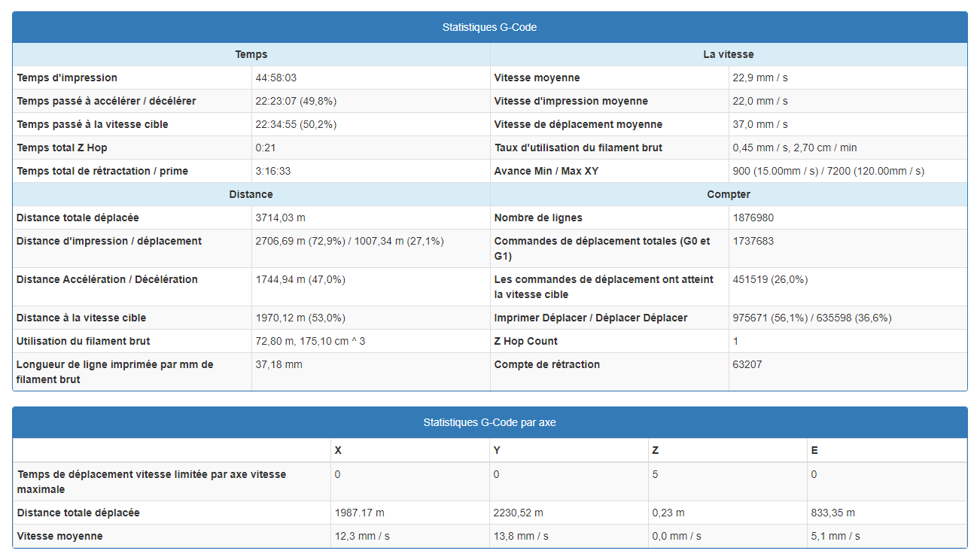Click the E distance value 833,35 m
Viewport: 977px width, 560px height.
coord(832,513)
